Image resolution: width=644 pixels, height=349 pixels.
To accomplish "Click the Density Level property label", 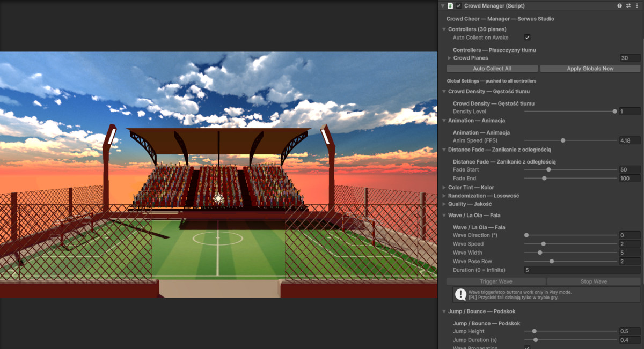I will [470, 112].
